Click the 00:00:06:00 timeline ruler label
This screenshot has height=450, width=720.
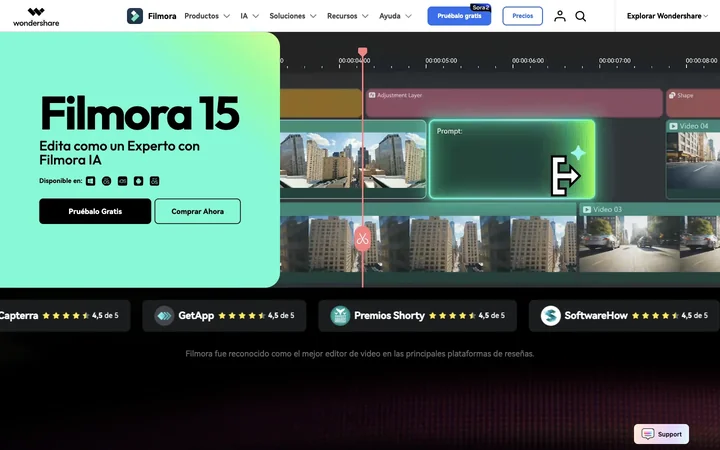[x=528, y=61]
